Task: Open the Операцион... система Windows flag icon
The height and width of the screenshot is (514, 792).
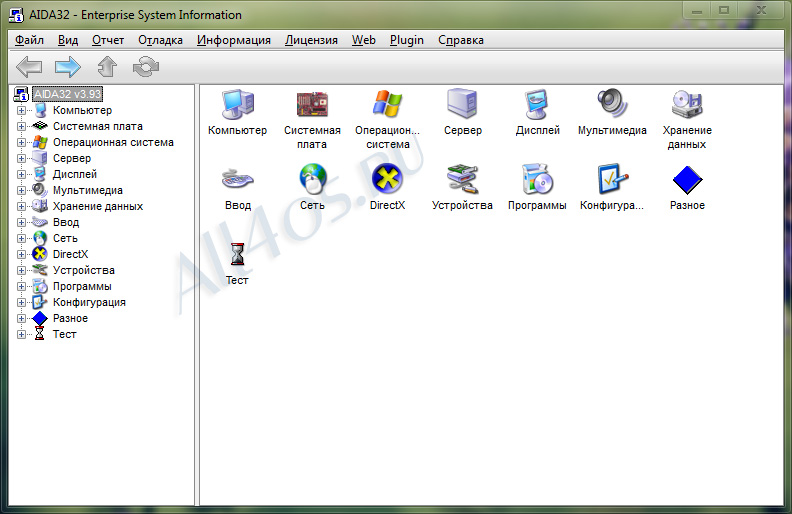Action: coord(387,104)
